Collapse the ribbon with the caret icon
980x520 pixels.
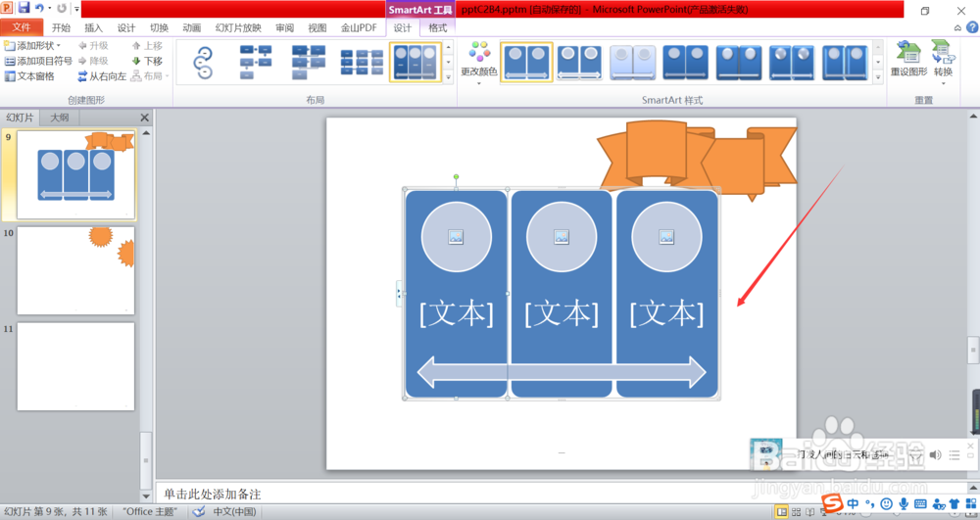pyautogui.click(x=957, y=27)
